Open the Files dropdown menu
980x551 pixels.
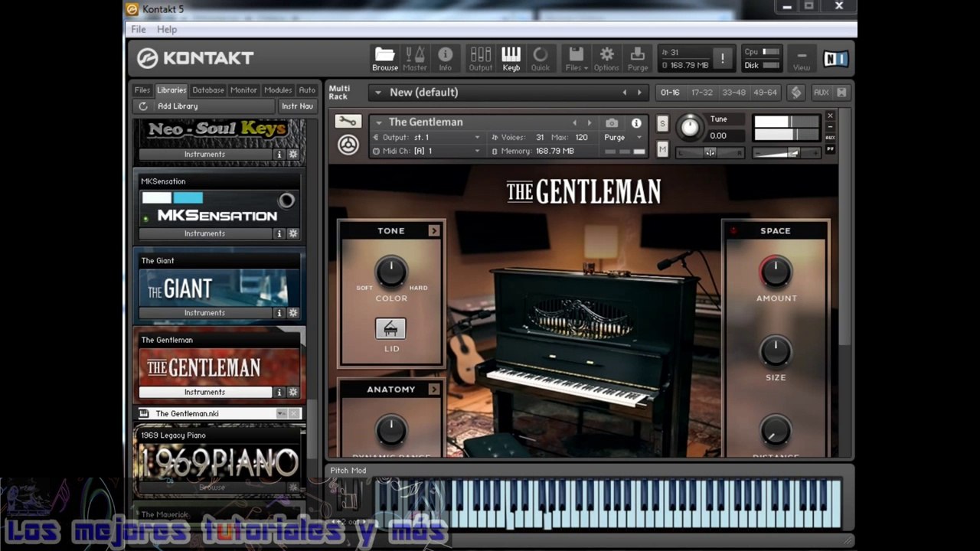click(577, 58)
